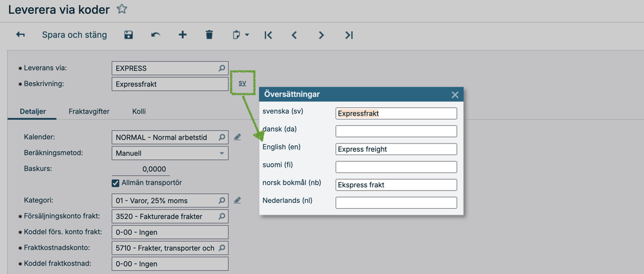Click the Nederlands (nl) translation field

click(396, 202)
